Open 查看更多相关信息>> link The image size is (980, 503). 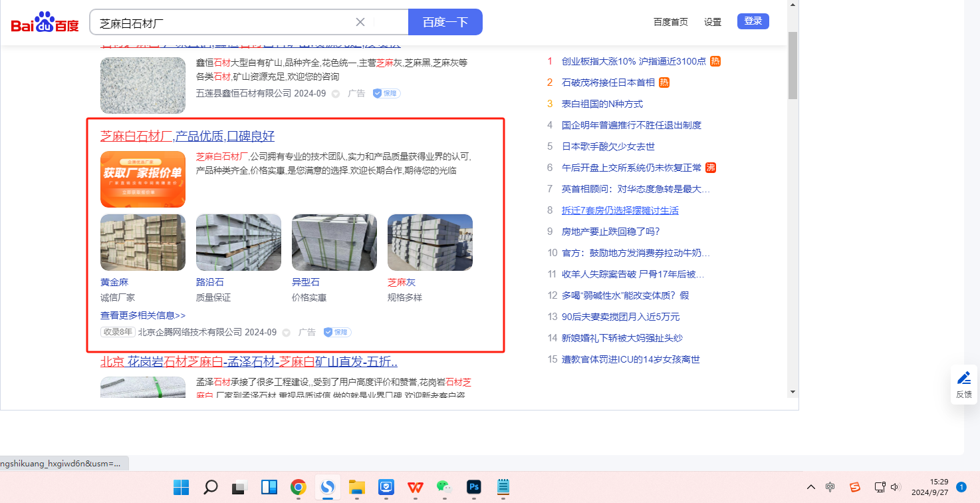[143, 315]
